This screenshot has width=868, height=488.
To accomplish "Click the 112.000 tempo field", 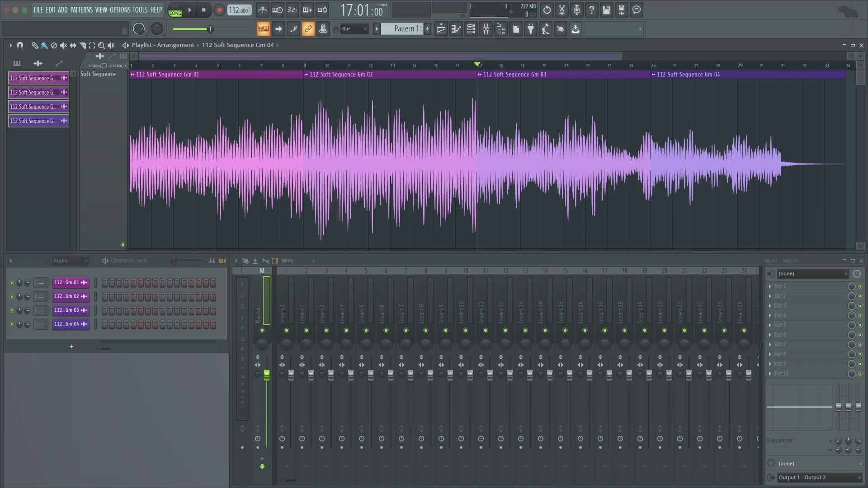I will click(x=239, y=10).
